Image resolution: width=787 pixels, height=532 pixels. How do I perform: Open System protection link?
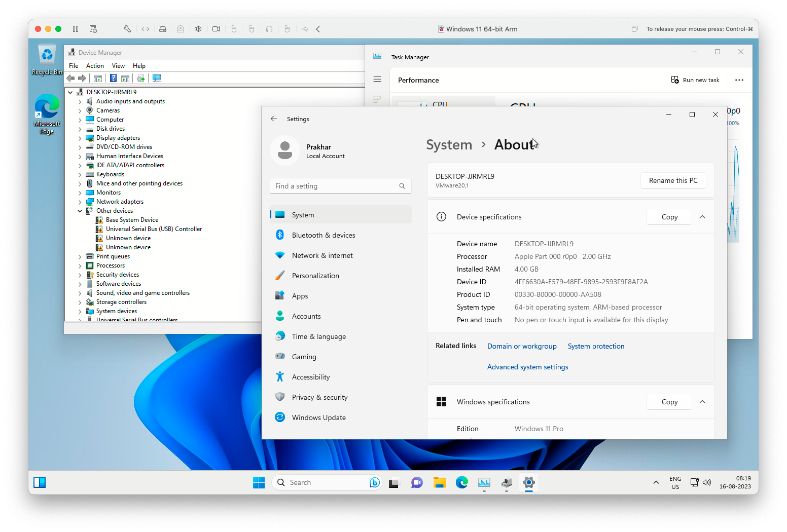tap(596, 346)
